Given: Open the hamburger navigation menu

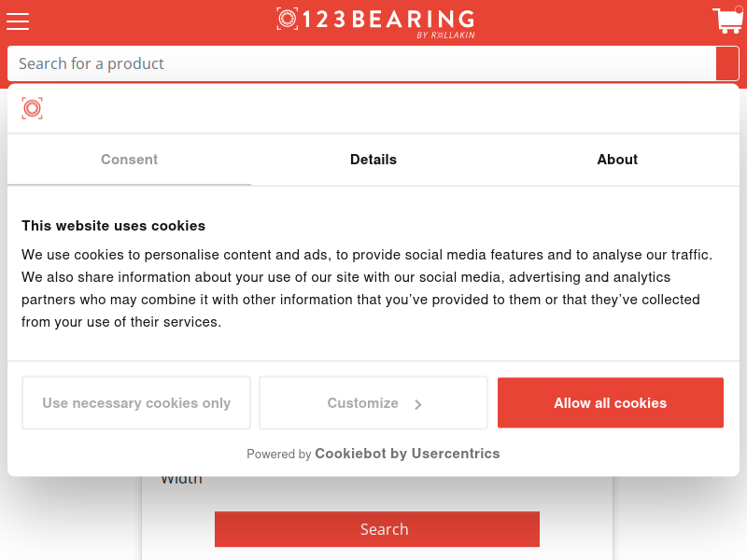Looking at the screenshot, I should (x=18, y=21).
